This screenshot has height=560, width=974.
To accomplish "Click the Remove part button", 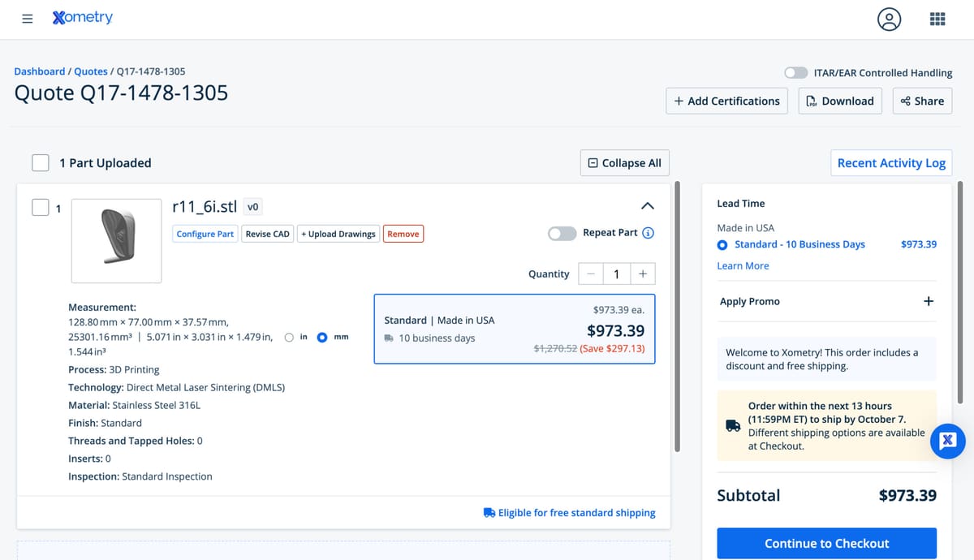I will [403, 234].
